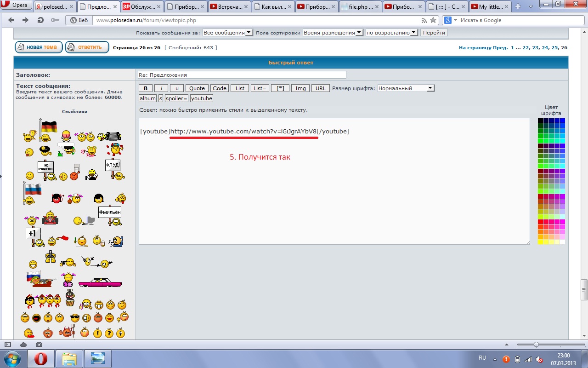Screen dimensions: 588x368
Task: Insert the German flag smiley
Action: tap(47, 130)
